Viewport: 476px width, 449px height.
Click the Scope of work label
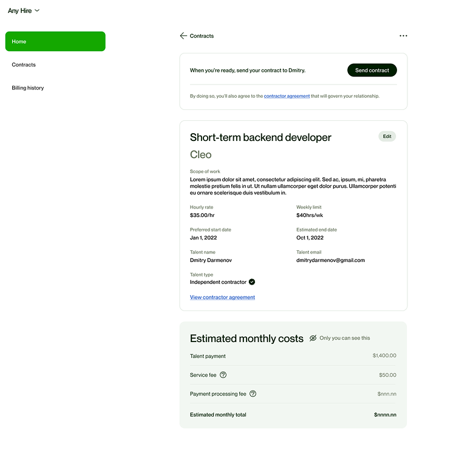205,171
